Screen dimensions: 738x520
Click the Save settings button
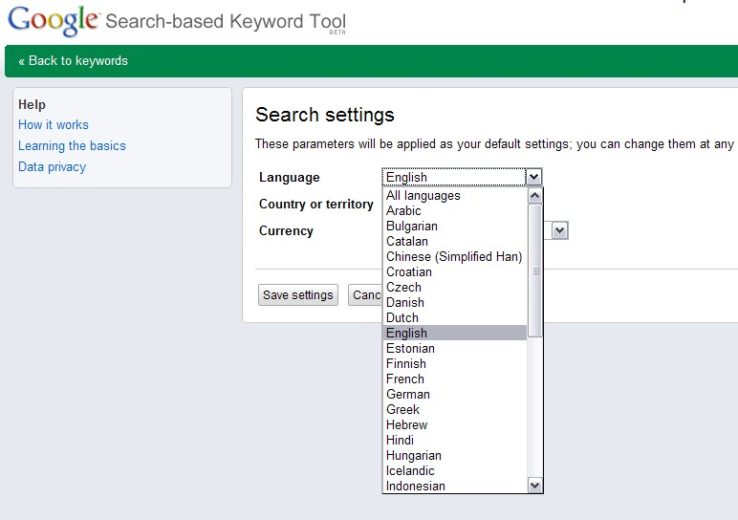(x=298, y=295)
